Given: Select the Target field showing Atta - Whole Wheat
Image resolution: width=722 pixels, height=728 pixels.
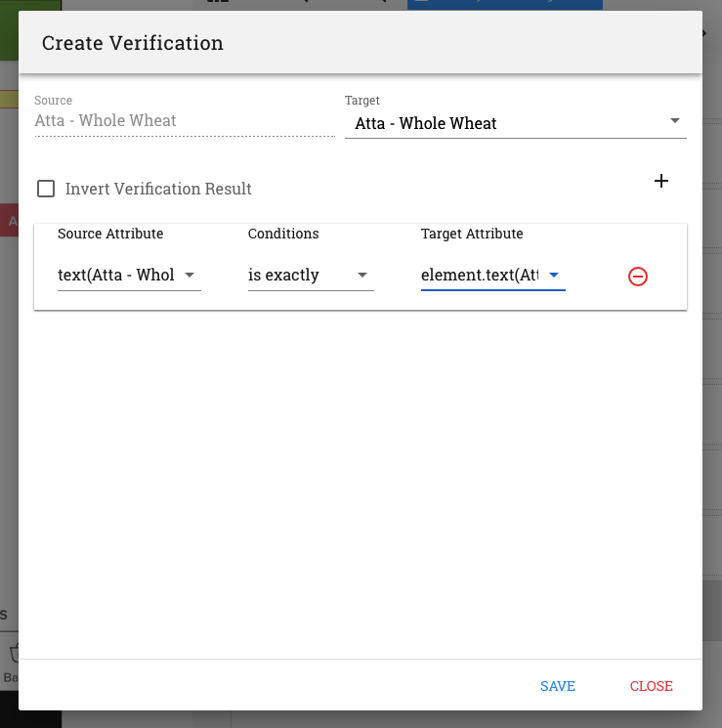Looking at the screenshot, I should [x=516, y=123].
